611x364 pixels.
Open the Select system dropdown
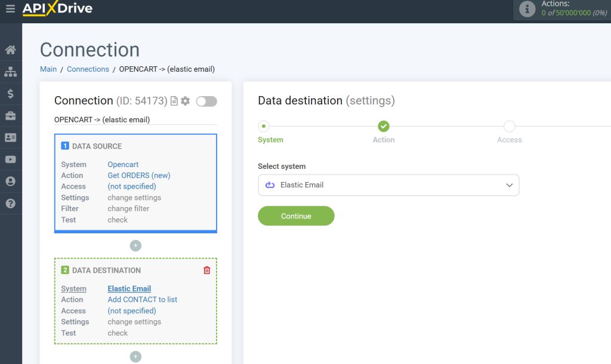click(x=388, y=185)
